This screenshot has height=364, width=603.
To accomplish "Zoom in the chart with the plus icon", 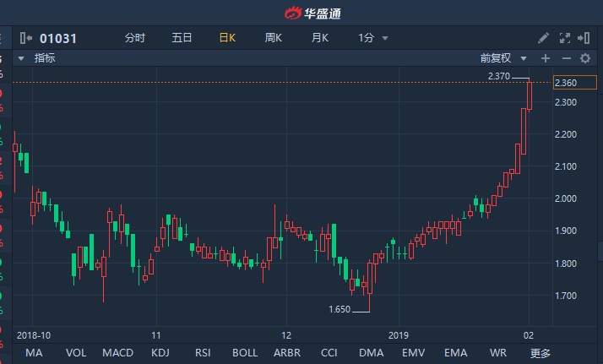I will (x=546, y=58).
